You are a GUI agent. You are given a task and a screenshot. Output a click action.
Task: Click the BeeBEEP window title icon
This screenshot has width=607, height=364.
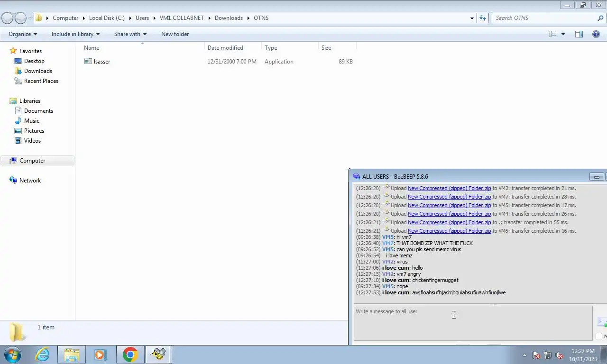coord(357,177)
